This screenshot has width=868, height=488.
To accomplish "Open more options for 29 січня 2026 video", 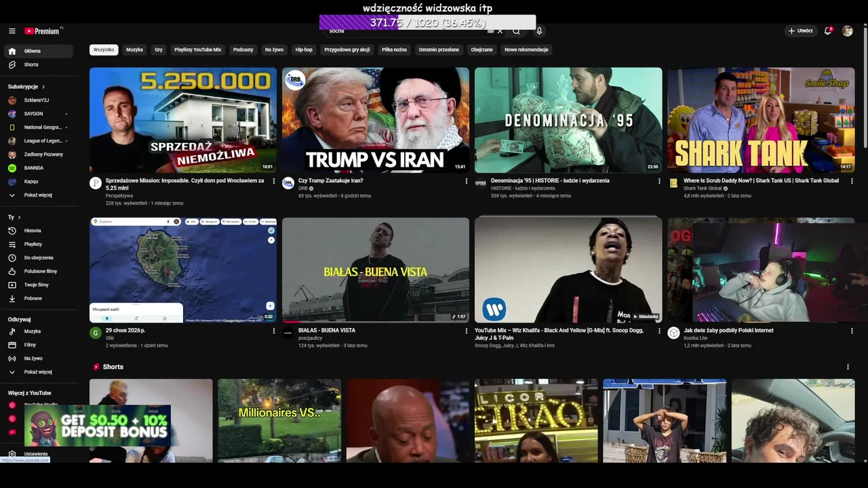I will point(274,331).
